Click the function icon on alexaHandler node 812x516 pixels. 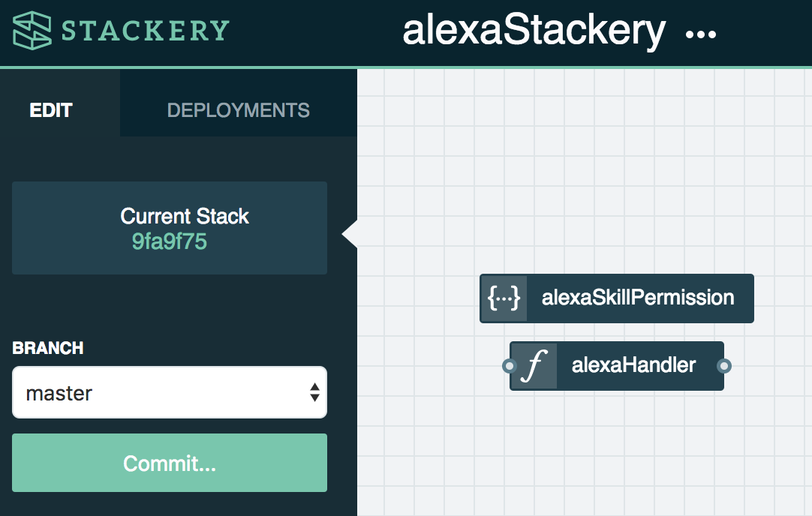pos(534,365)
